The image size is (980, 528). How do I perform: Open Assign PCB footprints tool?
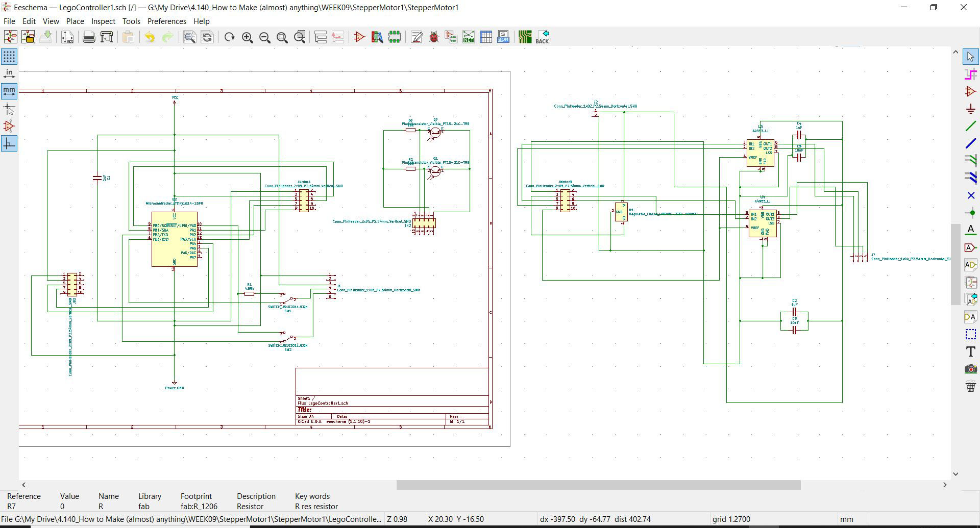[451, 37]
